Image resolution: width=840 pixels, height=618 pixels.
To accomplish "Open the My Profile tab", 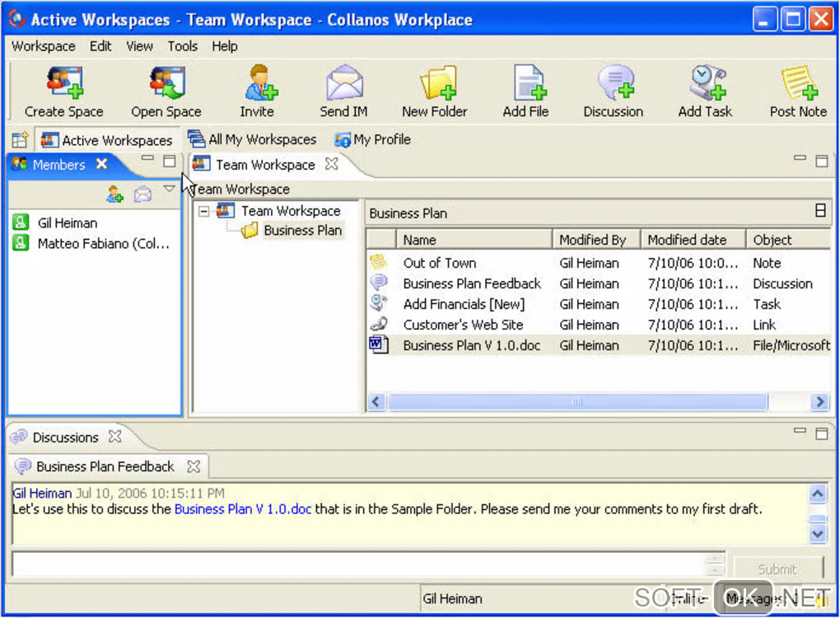I will [372, 139].
